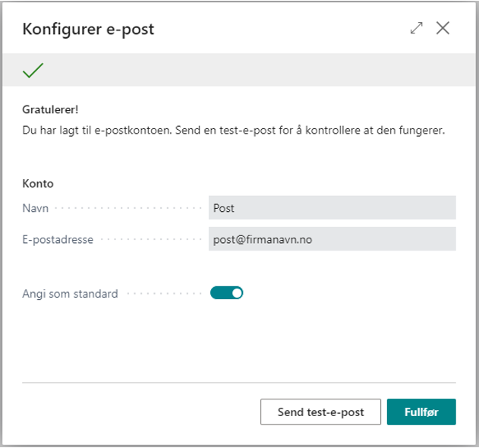Click the post@firmanavn.no address field

coord(332,239)
